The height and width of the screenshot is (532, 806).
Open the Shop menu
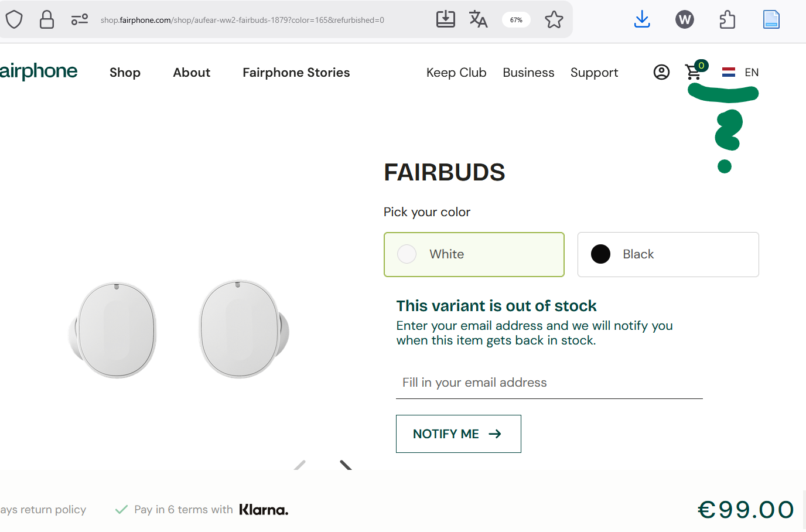[125, 73]
